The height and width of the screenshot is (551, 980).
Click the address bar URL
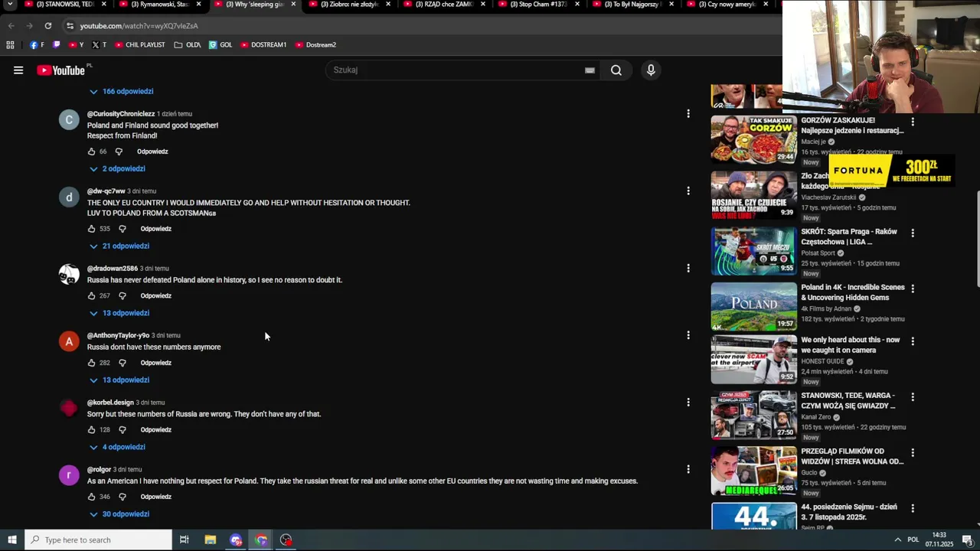pyautogui.click(x=139, y=25)
